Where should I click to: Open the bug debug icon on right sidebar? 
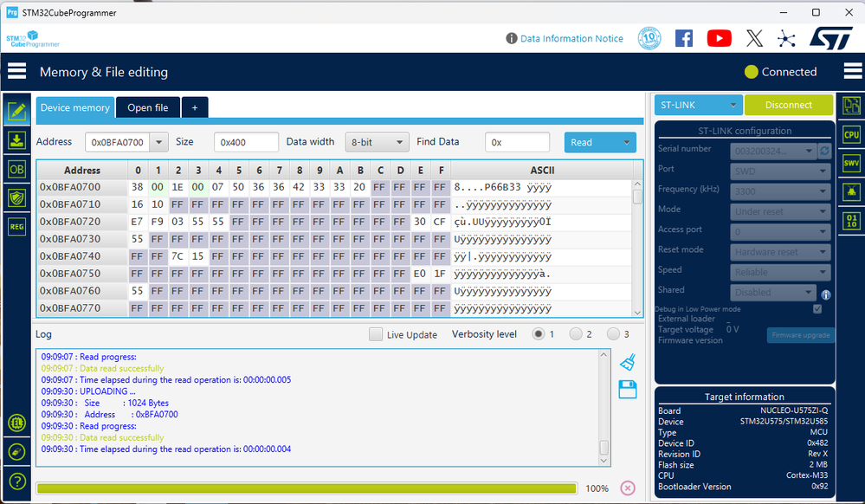click(x=851, y=192)
